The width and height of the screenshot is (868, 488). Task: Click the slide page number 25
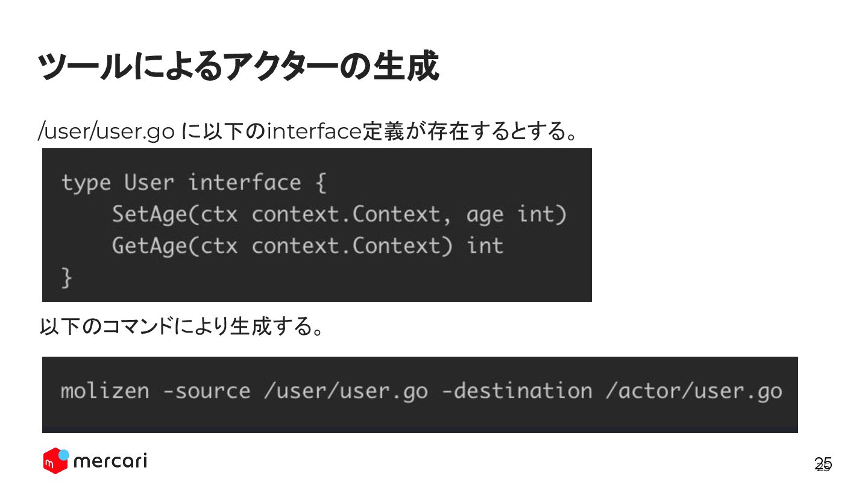[x=823, y=464]
